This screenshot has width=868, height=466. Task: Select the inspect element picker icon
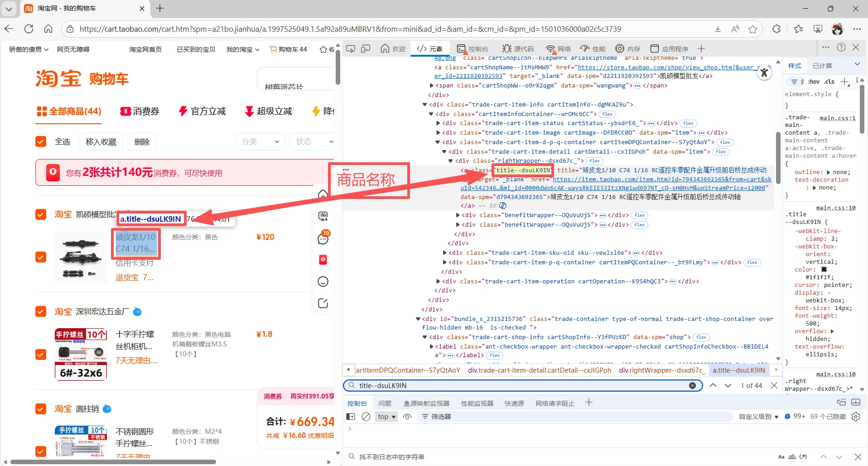tap(351, 49)
